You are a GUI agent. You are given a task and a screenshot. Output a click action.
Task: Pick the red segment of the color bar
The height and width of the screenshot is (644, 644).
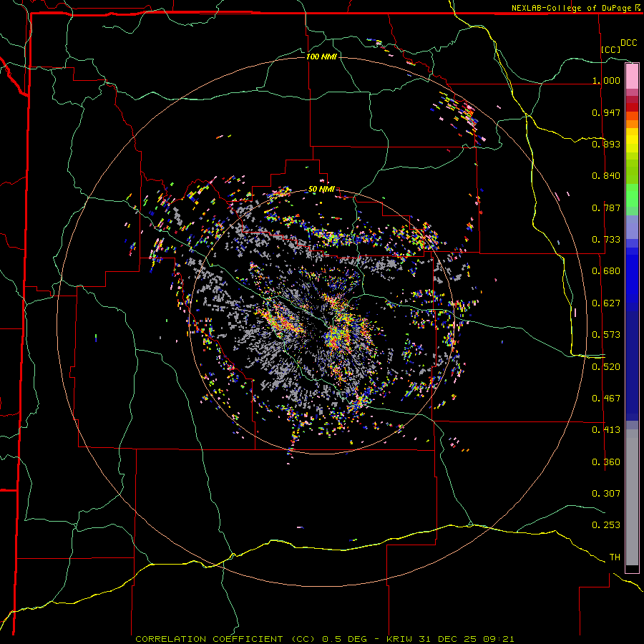pos(632,107)
